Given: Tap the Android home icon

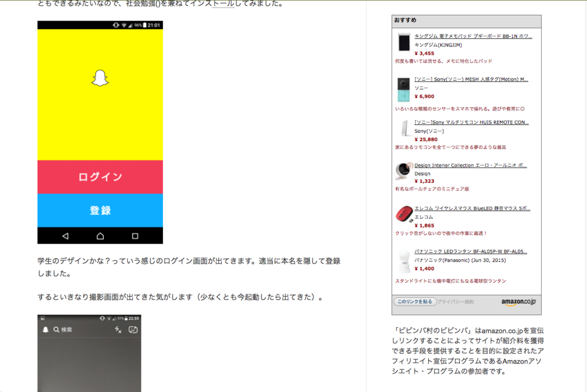Looking at the screenshot, I should [x=100, y=236].
